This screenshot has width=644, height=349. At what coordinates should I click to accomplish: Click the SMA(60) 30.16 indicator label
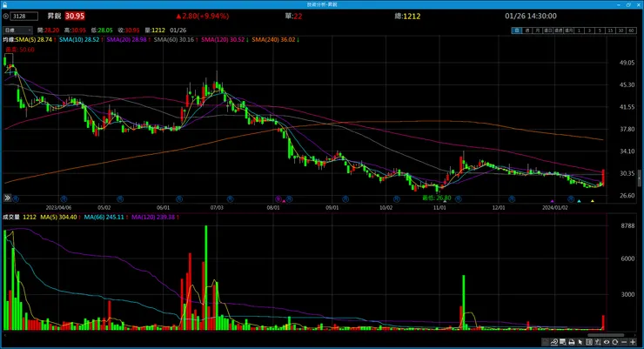[176, 39]
